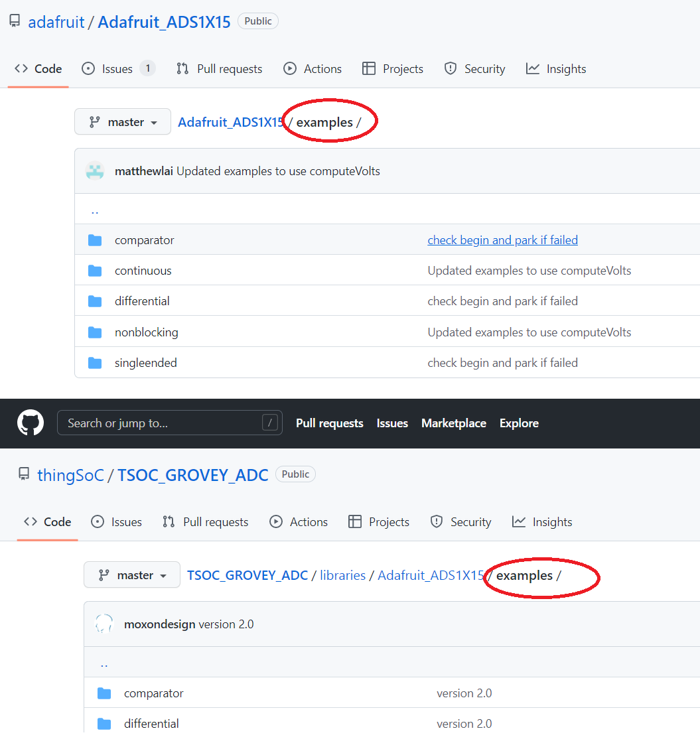Click repository book icon beside thingSoC
Image resolution: width=700 pixels, height=751 pixels.
point(24,474)
